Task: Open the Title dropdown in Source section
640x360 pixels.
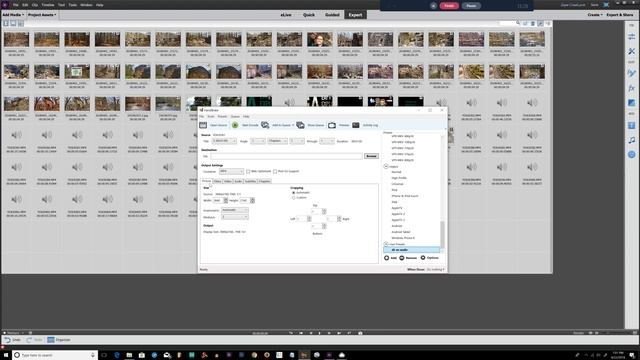Action: coord(224,141)
